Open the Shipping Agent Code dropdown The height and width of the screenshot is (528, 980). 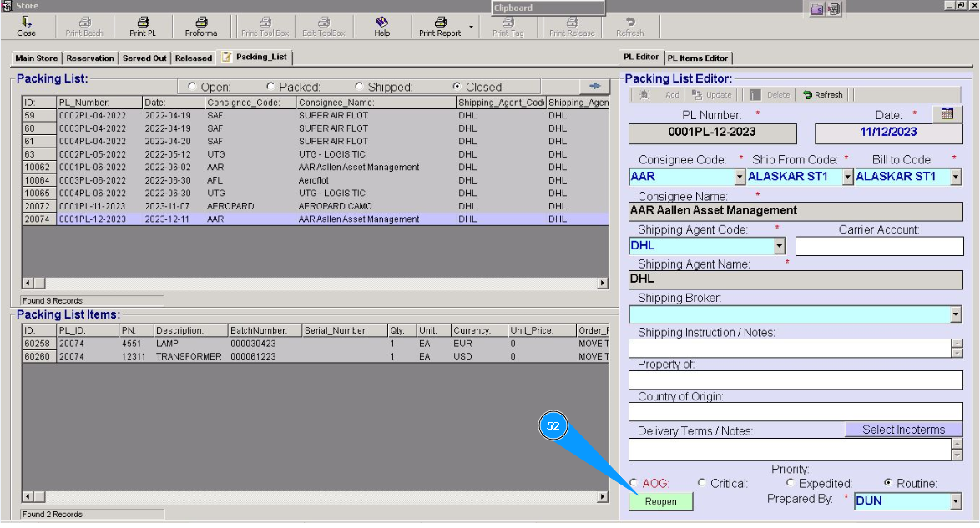pyautogui.click(x=780, y=246)
